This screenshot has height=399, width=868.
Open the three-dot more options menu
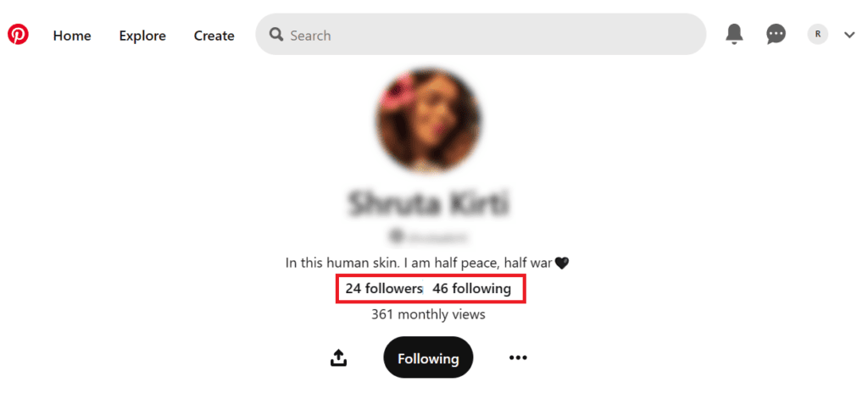[x=518, y=357]
